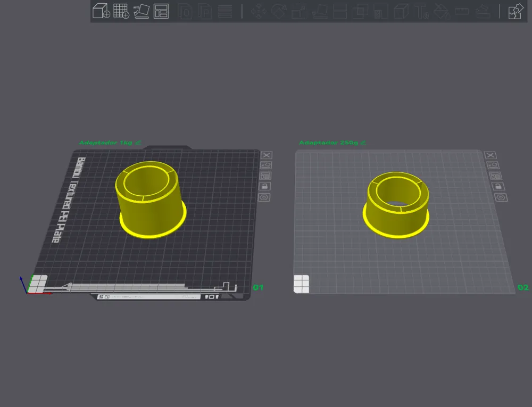
Task: Click the Arrange all objects icon
Action: (161, 11)
